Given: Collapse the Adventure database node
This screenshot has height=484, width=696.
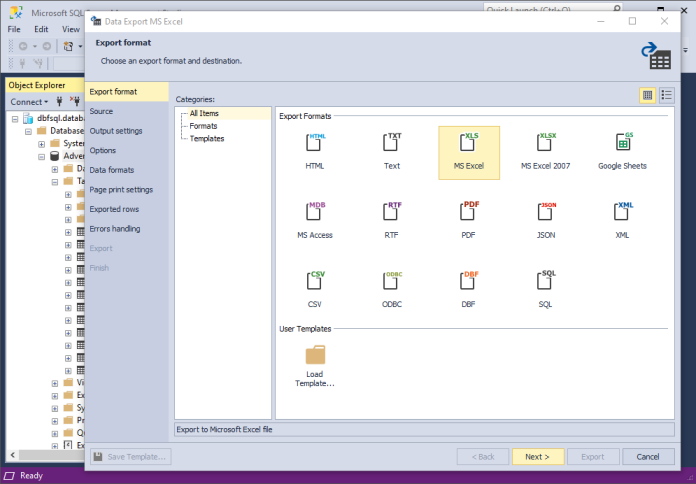Looking at the screenshot, I should click(x=41, y=156).
